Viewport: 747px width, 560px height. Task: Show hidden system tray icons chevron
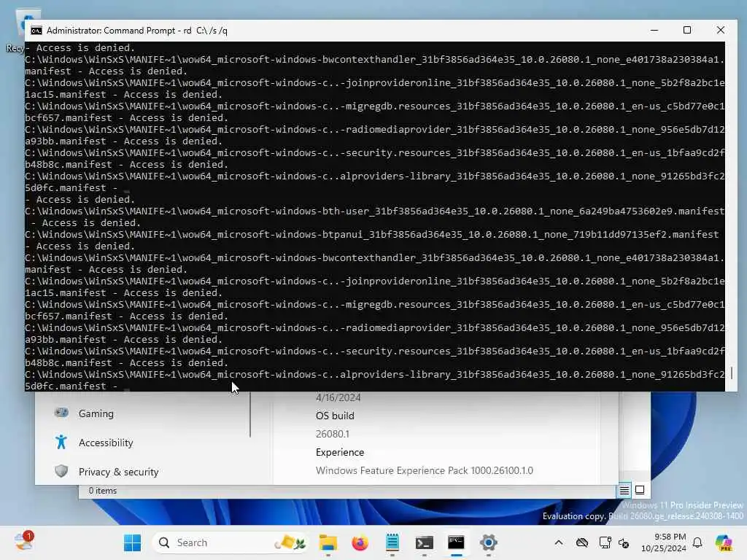(559, 542)
